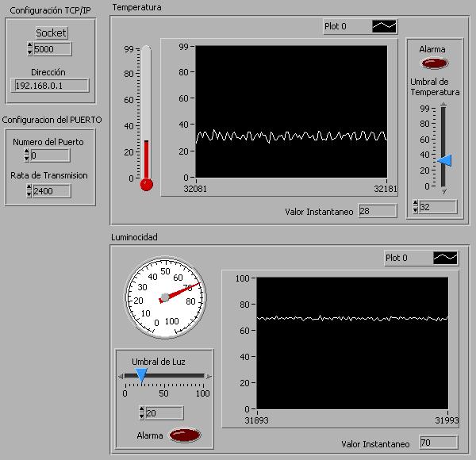Click the Dirección IP address field
The height and width of the screenshot is (460, 476).
[x=52, y=86]
